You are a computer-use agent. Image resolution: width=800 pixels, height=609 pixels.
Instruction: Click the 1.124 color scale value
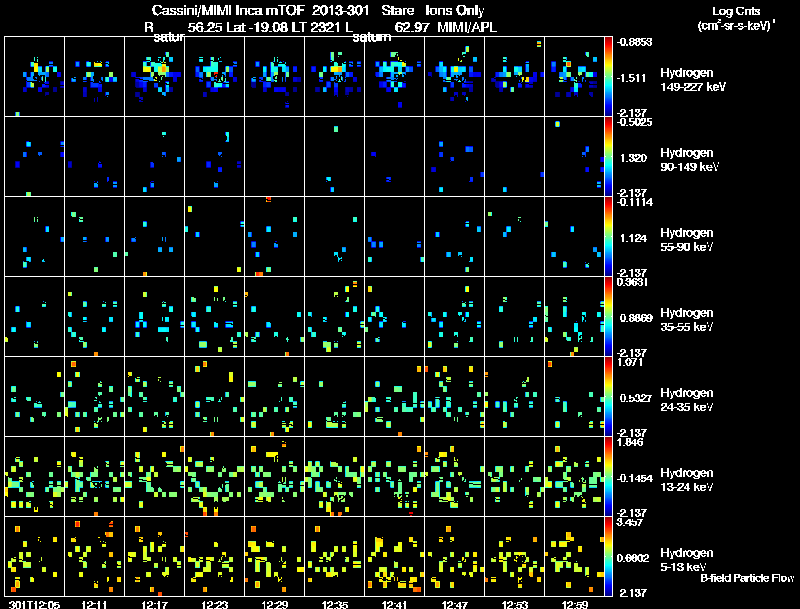pyautogui.click(x=633, y=238)
